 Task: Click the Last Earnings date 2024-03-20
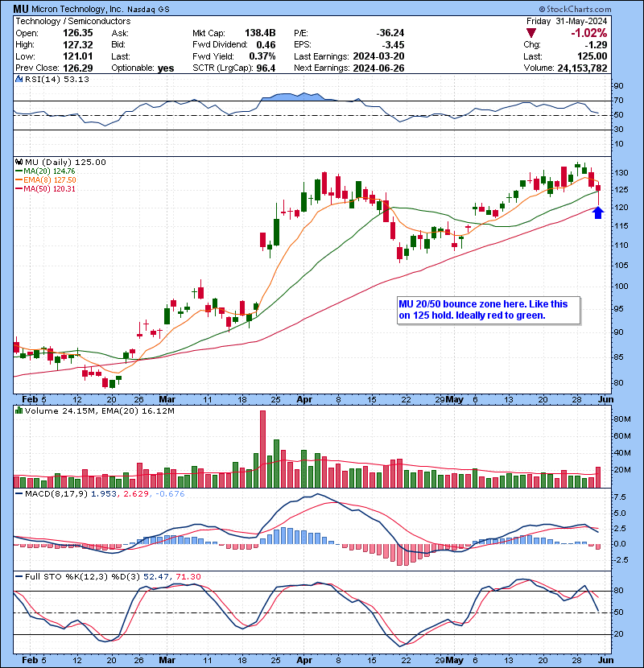[378, 56]
